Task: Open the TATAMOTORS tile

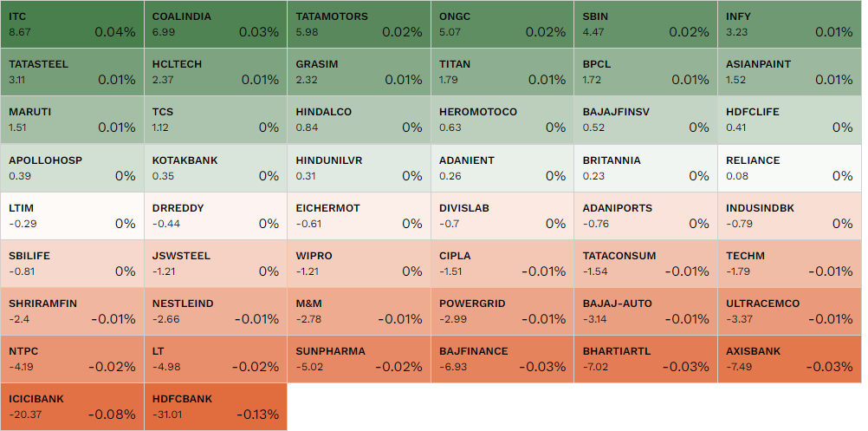Action: click(359, 24)
